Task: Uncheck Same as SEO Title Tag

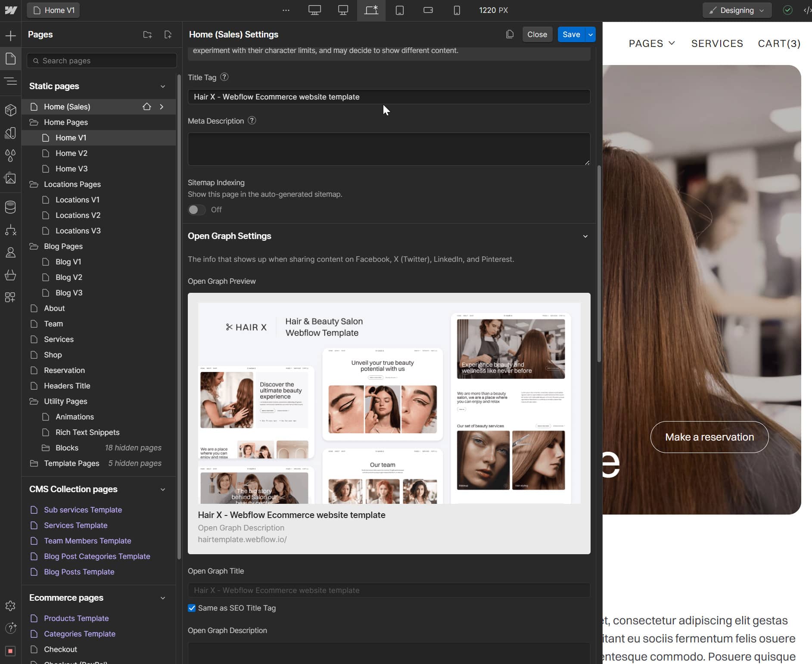Action: pos(192,608)
